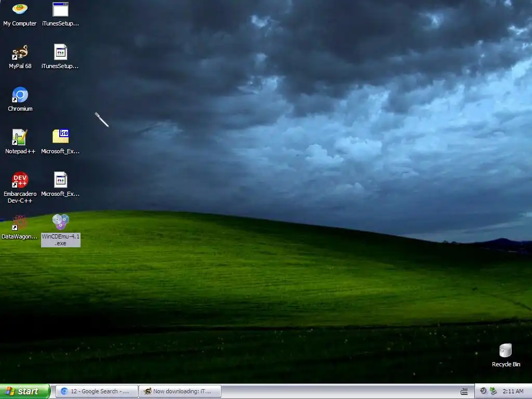Select the Recycle Bin icon
The height and width of the screenshot is (399, 532).
(x=506, y=355)
